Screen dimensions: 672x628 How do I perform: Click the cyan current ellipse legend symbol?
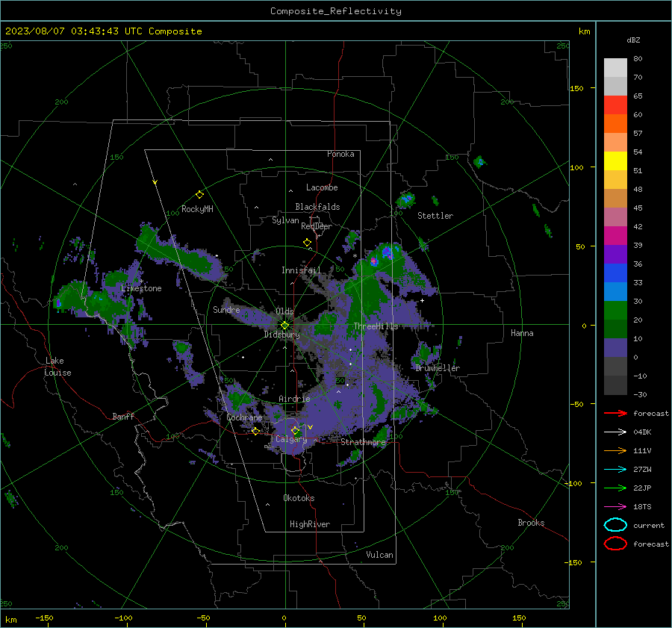pos(615,525)
